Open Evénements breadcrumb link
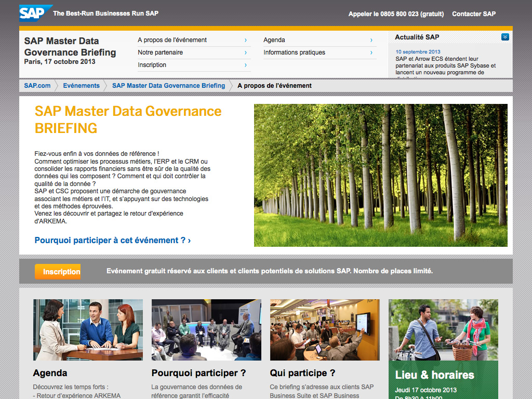Screen dimensions: 532x399 tap(82, 86)
